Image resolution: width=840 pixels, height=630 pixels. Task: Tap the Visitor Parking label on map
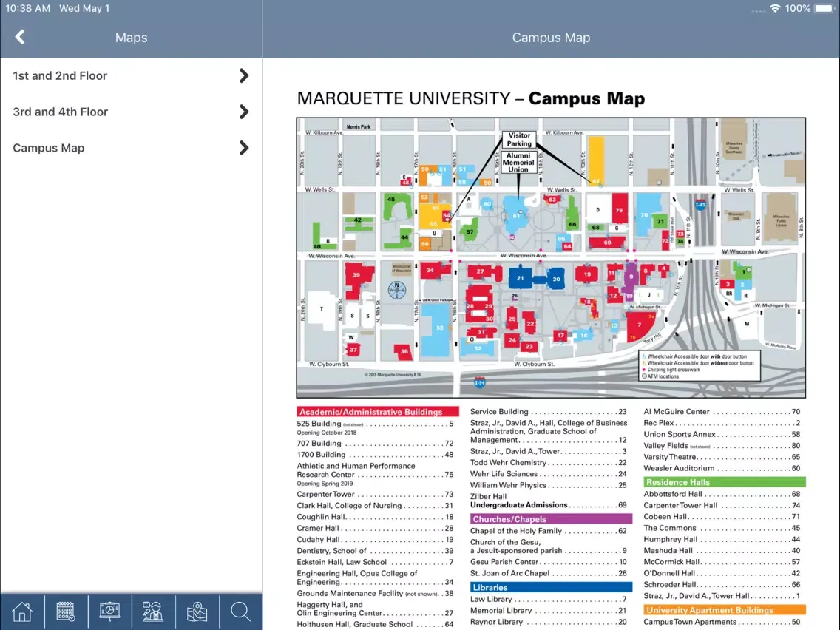[519, 139]
